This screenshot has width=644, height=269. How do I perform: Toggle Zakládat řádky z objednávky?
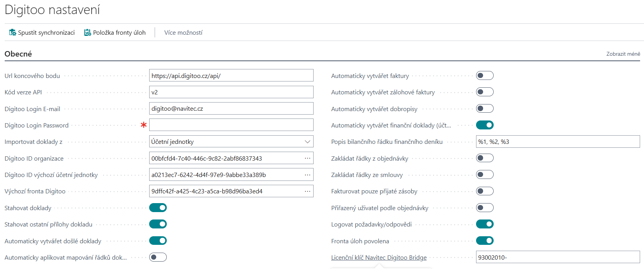coord(485,158)
